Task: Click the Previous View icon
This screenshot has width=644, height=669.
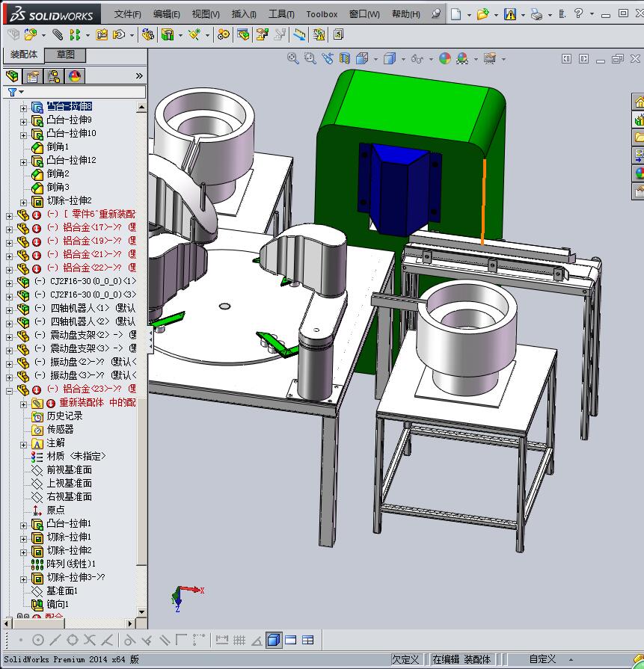Action: tap(328, 58)
